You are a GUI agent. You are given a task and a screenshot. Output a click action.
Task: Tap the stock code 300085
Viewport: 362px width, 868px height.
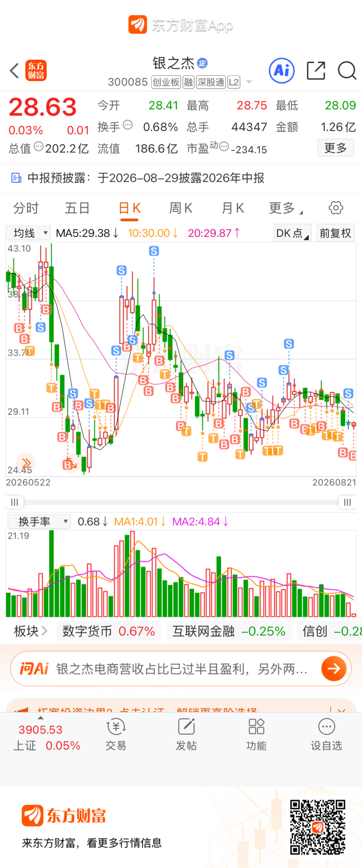[x=128, y=82]
